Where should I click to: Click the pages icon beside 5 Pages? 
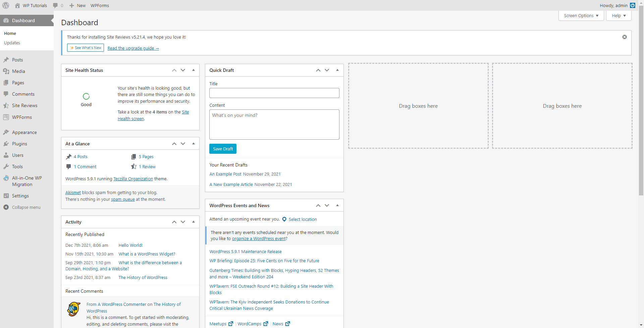pyautogui.click(x=133, y=157)
